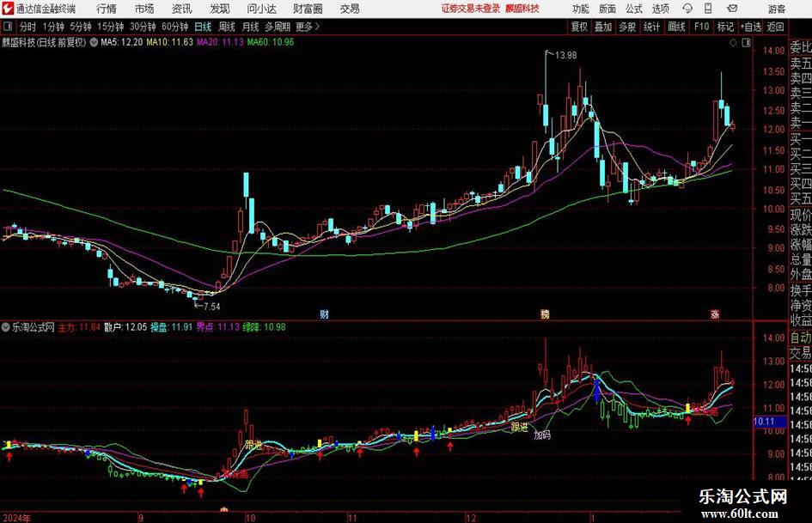The image size is (812, 523).
Task: Open the 市场 menu
Action: 144,9
